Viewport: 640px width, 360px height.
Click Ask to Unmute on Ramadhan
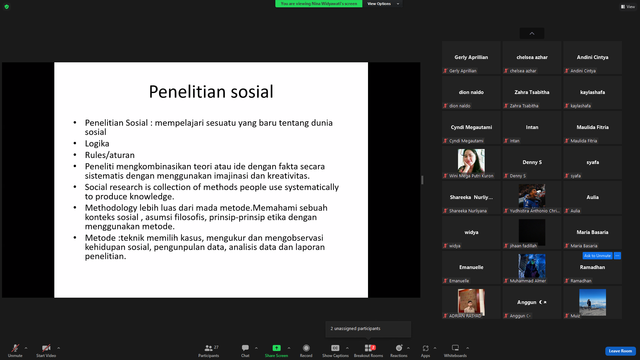coord(597,256)
